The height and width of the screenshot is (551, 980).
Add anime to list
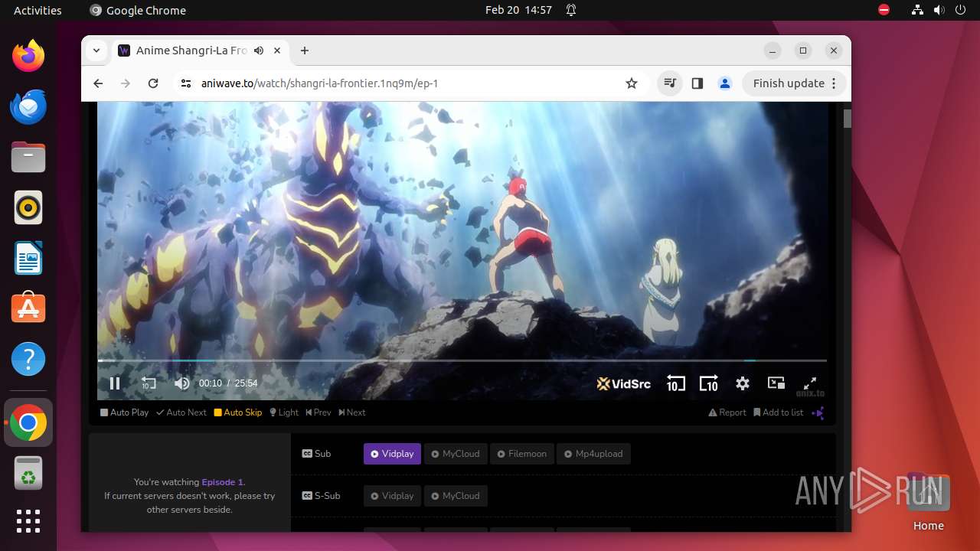click(779, 412)
